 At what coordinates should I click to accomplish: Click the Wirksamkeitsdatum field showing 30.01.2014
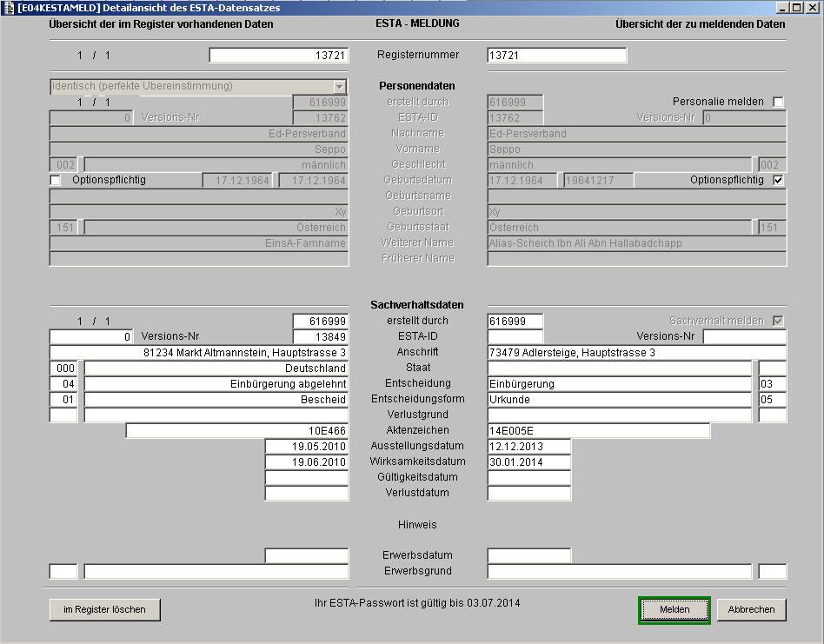coord(528,462)
